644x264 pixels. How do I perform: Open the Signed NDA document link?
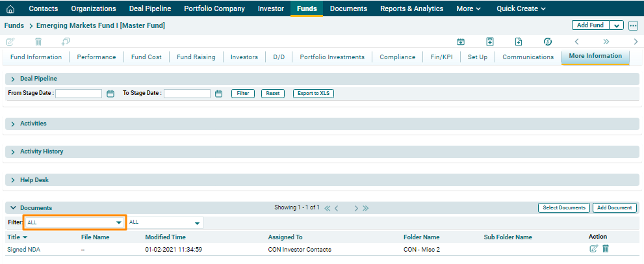tap(23, 249)
